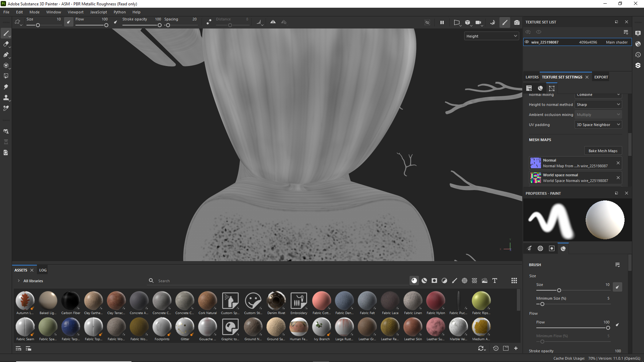Open the Height channel dropdown in viewport
Viewport: 644px width, 362px height.
[491, 36]
